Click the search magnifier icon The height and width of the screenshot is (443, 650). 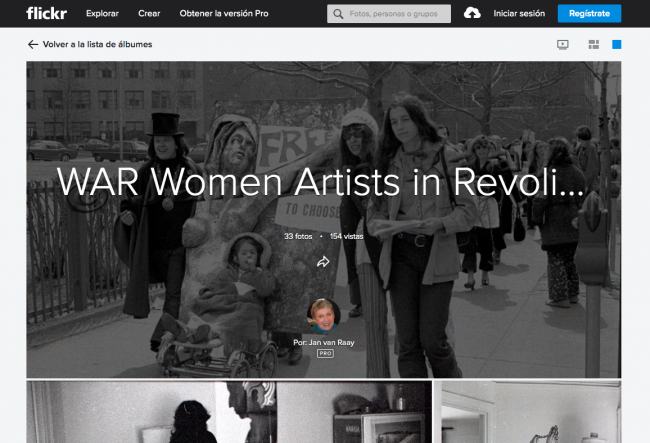pyautogui.click(x=338, y=14)
